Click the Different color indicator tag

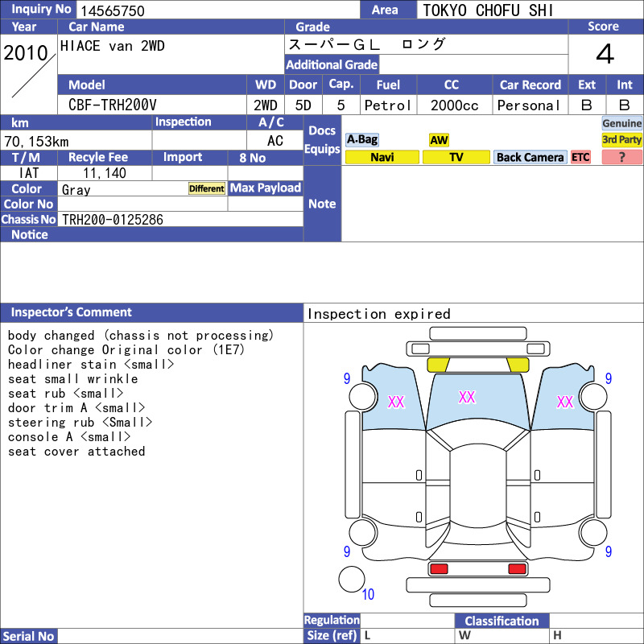click(x=207, y=188)
